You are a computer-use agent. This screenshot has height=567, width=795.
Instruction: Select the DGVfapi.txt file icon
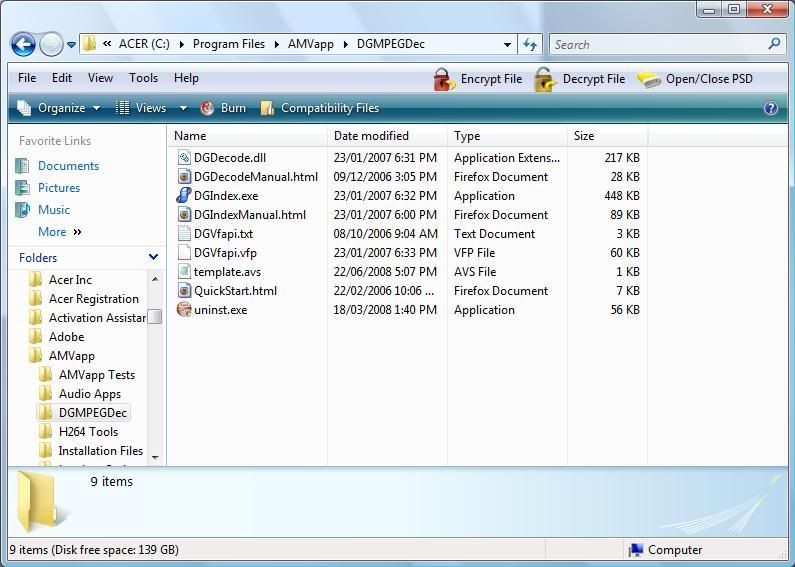pyautogui.click(x=184, y=234)
